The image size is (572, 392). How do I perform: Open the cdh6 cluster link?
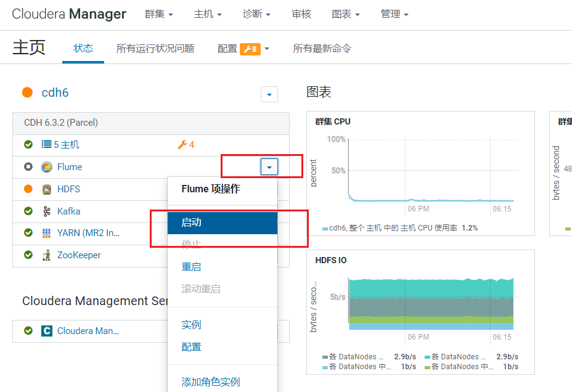pyautogui.click(x=55, y=92)
